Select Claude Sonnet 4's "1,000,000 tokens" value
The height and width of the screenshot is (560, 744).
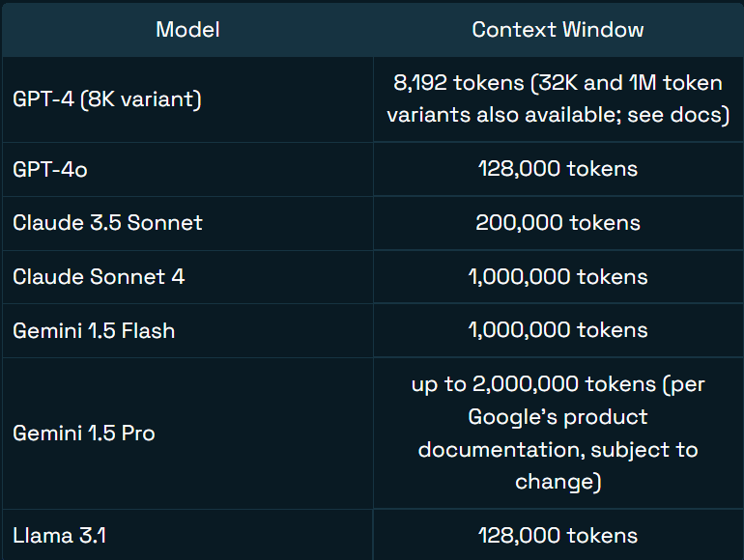(558, 277)
